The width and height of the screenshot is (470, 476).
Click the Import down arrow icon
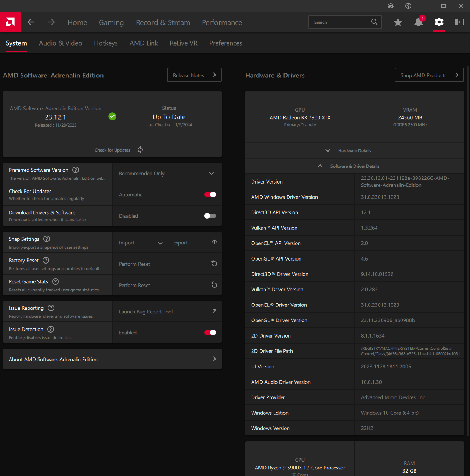(x=160, y=243)
